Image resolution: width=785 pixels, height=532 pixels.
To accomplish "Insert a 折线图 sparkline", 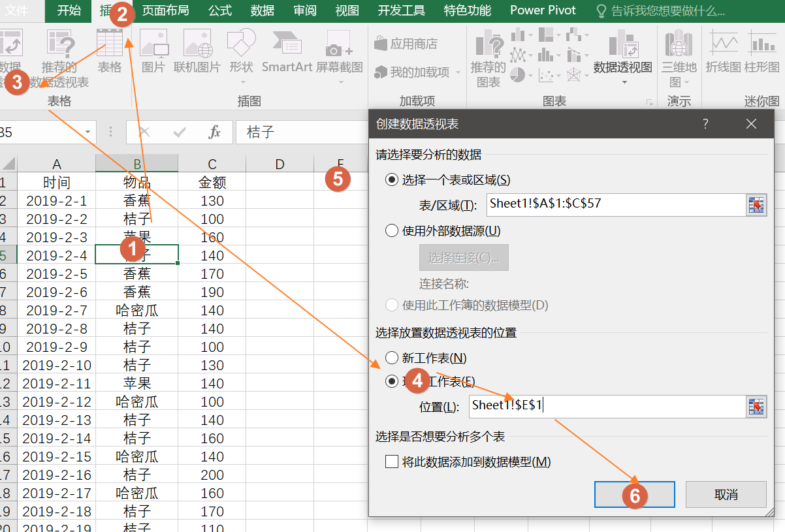I will (724, 51).
